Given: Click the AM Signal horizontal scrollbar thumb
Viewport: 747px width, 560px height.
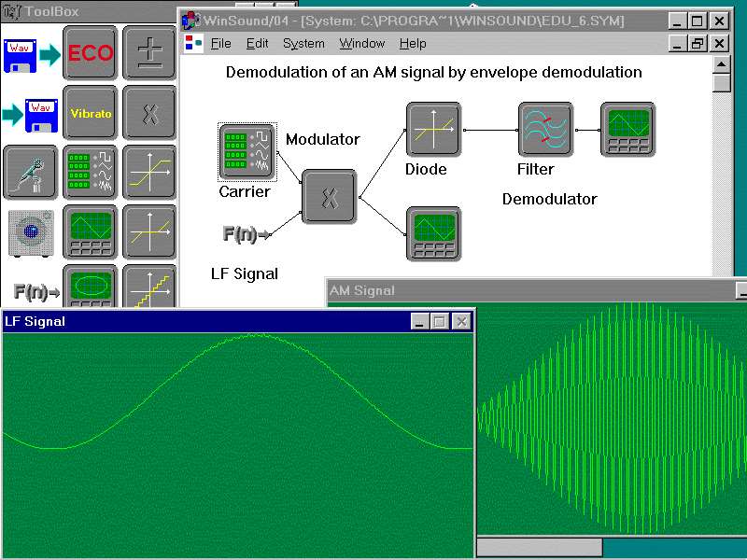Looking at the screenshot, I should [x=540, y=547].
